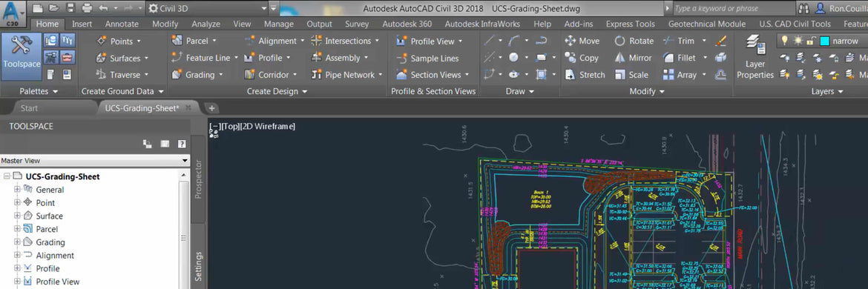
Task: Select the Move tool
Action: [x=582, y=41]
